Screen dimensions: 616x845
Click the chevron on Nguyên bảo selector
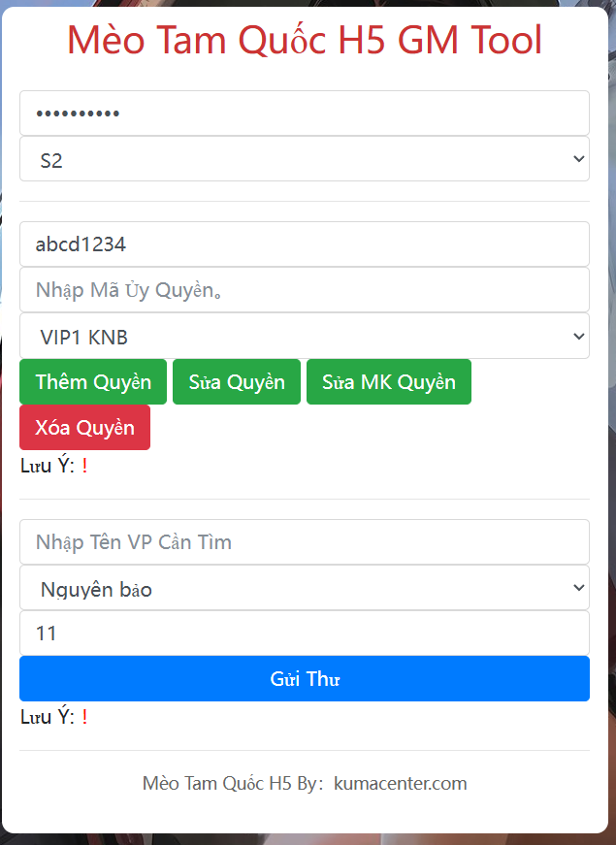[579, 588]
